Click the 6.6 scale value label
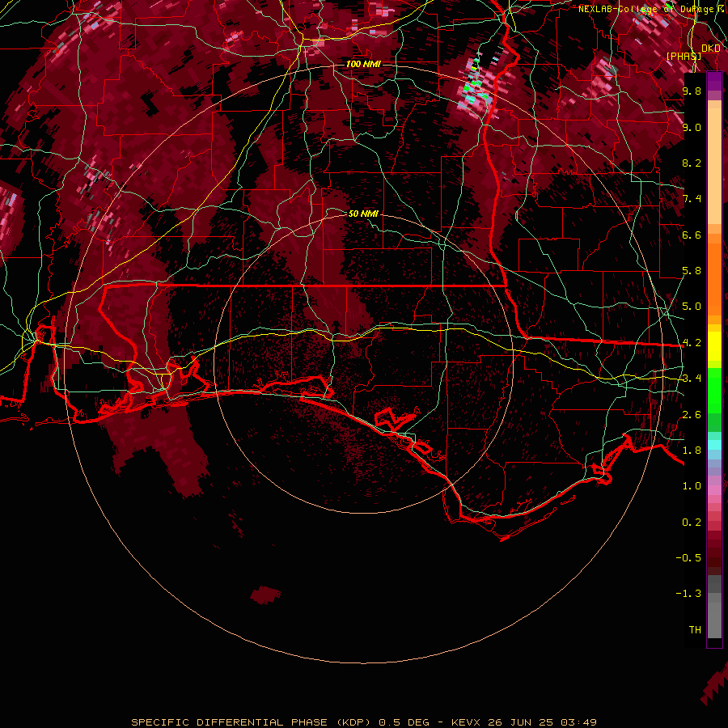This screenshot has width=728, height=728. [x=692, y=235]
